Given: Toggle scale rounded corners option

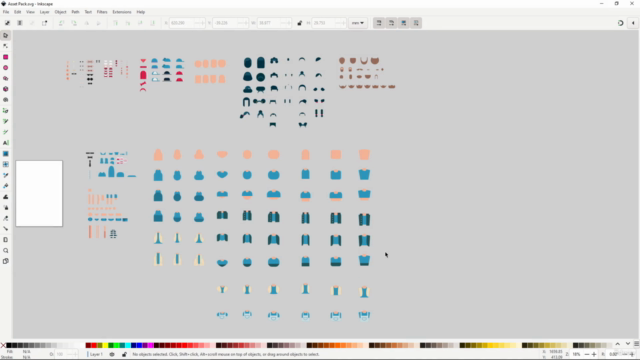Looking at the screenshot, I should (391, 23).
